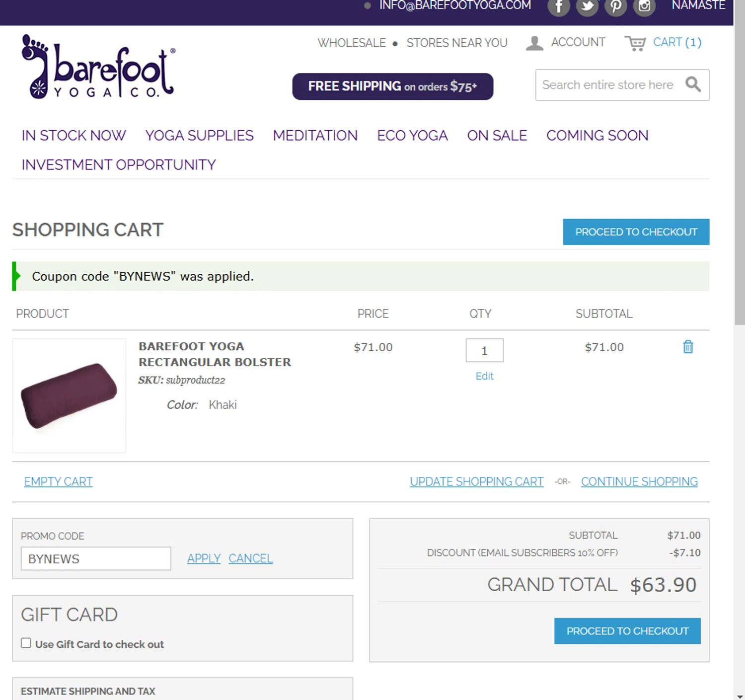Click ESTIMATE SHIPPING AND TAX heading
Image resolution: width=745 pixels, height=700 pixels.
(88, 692)
